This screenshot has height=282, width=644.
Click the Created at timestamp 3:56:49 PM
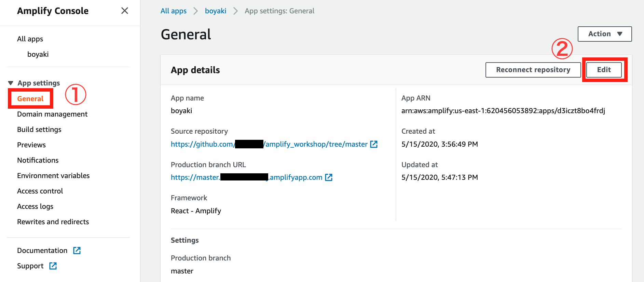coord(440,144)
